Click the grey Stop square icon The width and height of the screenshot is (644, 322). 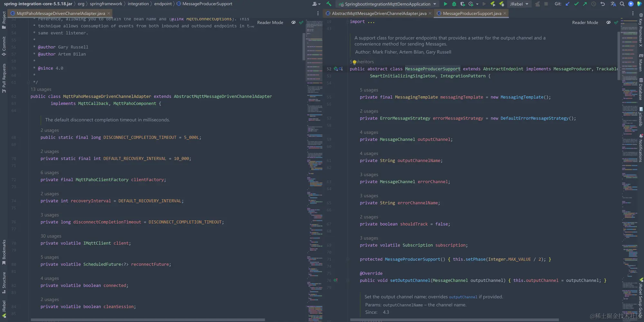(x=546, y=4)
